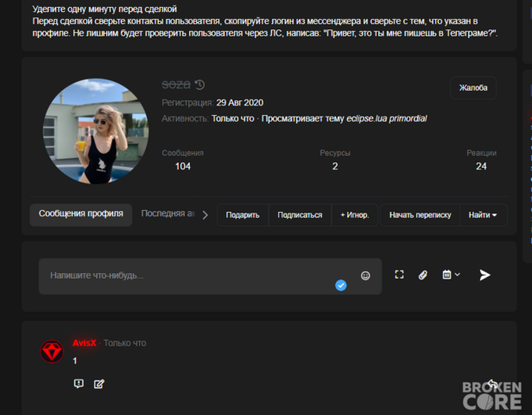Viewport: 532px width, 415px height.
Task: Click Начать переписку to start conversation
Action: pyautogui.click(x=420, y=215)
